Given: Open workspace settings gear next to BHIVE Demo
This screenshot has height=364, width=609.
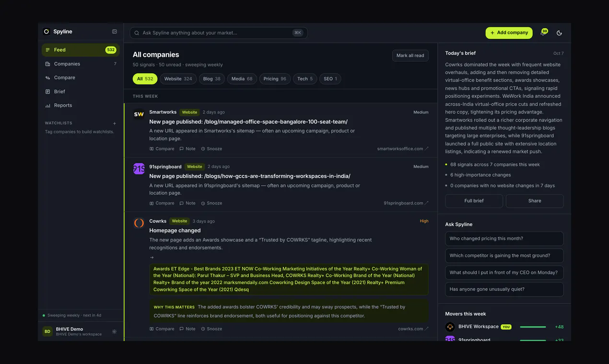Looking at the screenshot, I should coord(114,331).
